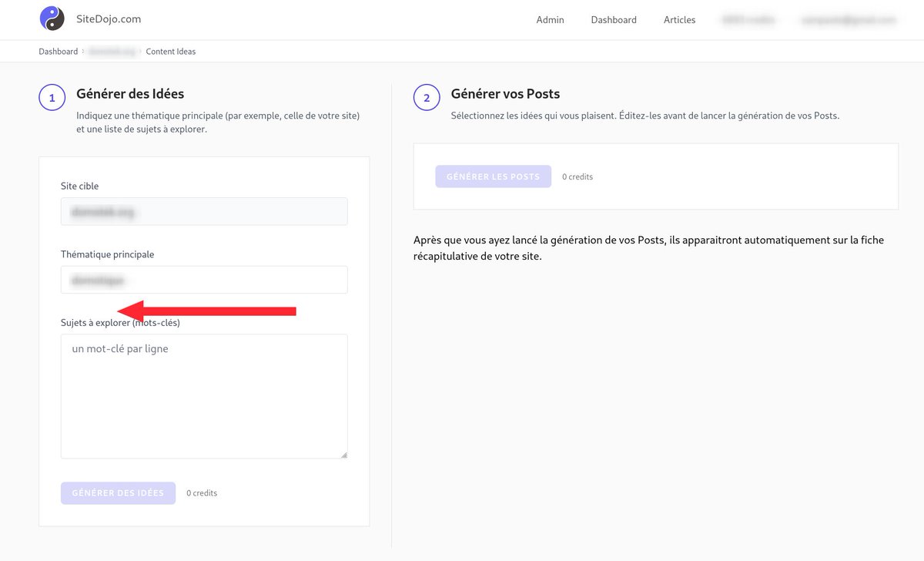
Task: Select the step 1 circle badge
Action: [52, 97]
